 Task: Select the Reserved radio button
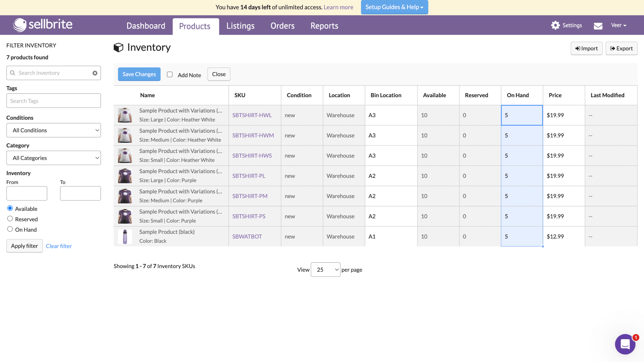pos(10,219)
